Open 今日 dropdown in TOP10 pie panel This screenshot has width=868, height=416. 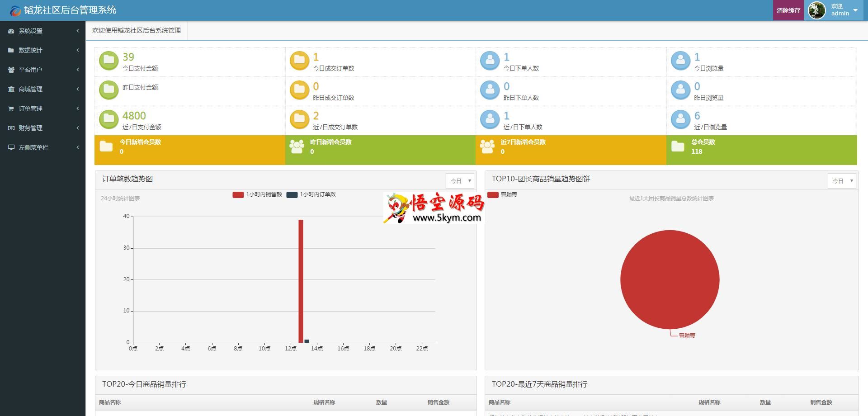pyautogui.click(x=842, y=181)
